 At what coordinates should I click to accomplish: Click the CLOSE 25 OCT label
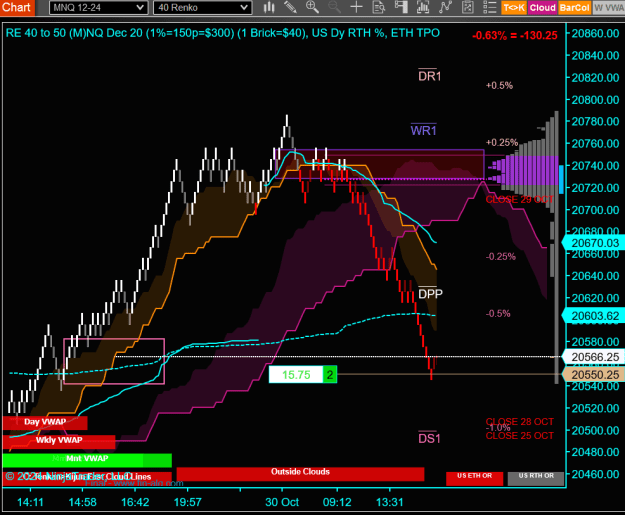coord(519,436)
